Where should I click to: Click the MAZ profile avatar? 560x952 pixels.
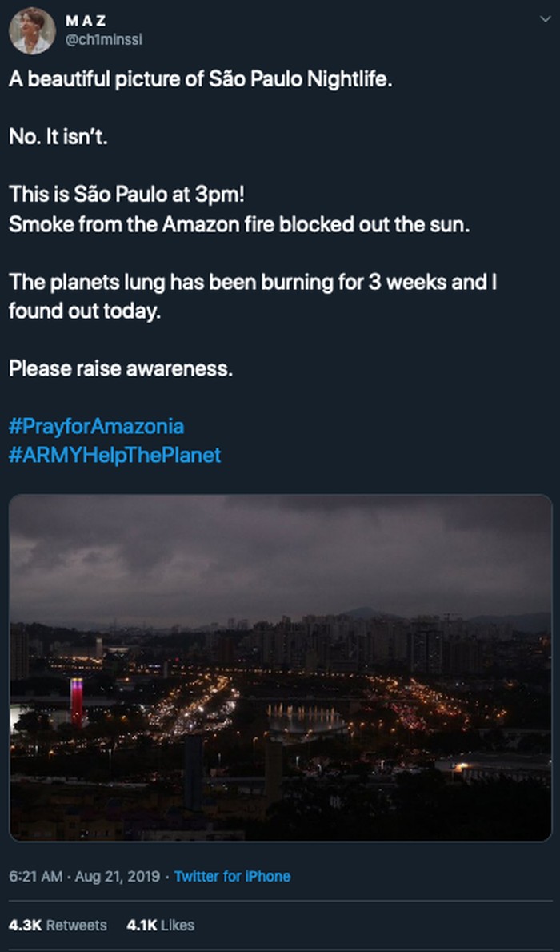coord(32,31)
